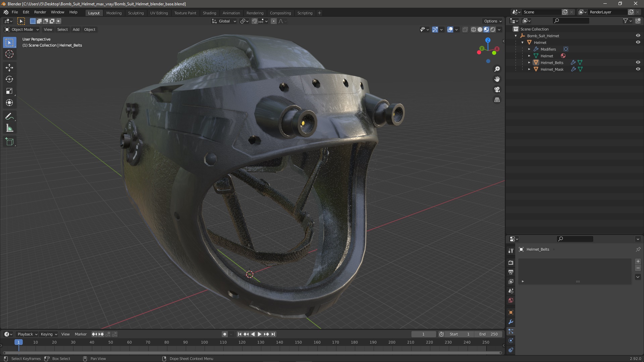Select the Cursor tool

[9, 54]
